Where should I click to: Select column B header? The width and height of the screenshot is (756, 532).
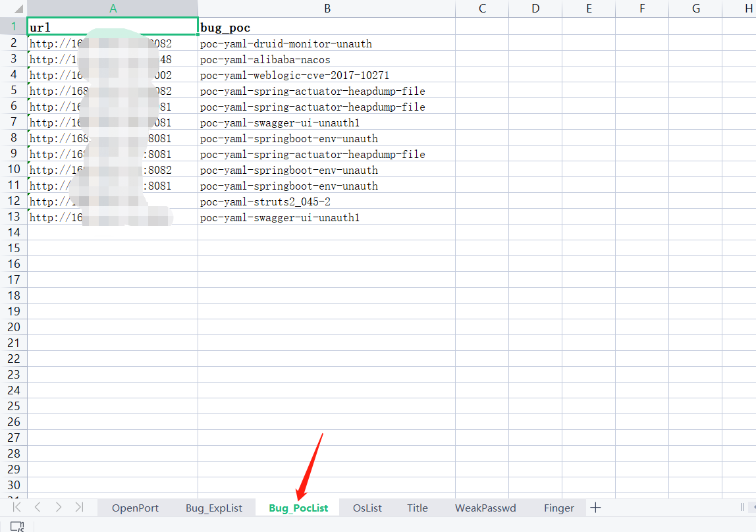point(327,9)
